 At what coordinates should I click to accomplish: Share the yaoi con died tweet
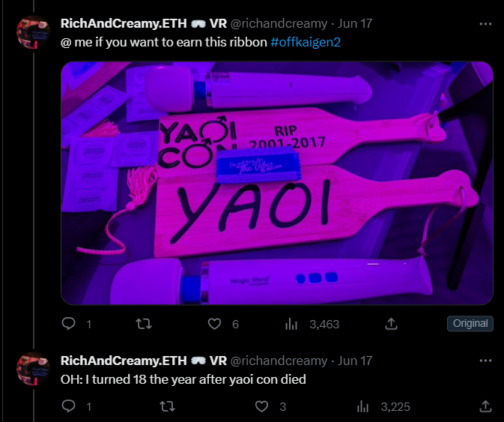[x=485, y=406]
